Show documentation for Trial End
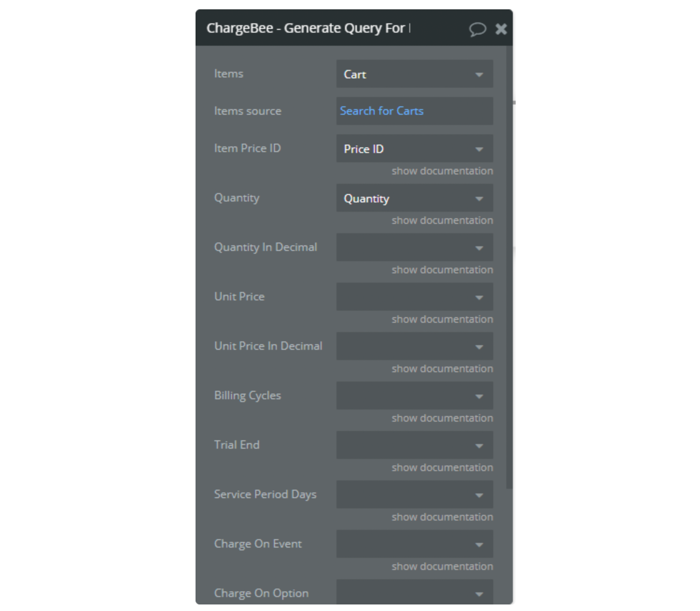Screen dimensions: 700x611 tap(442, 468)
